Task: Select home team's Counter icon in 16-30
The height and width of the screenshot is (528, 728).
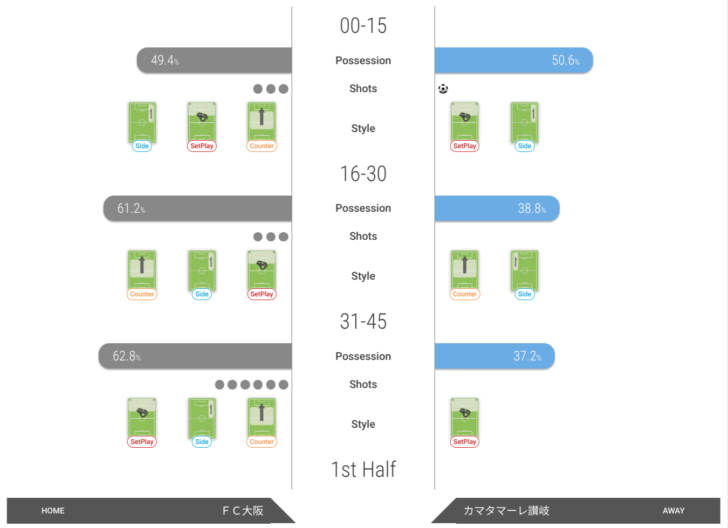Action: click(142, 272)
